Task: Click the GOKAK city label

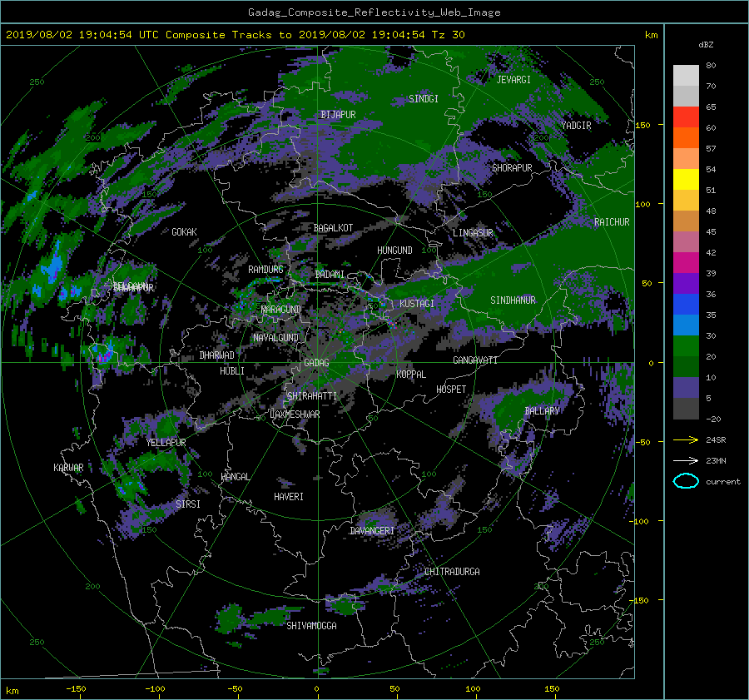Action: click(x=185, y=232)
